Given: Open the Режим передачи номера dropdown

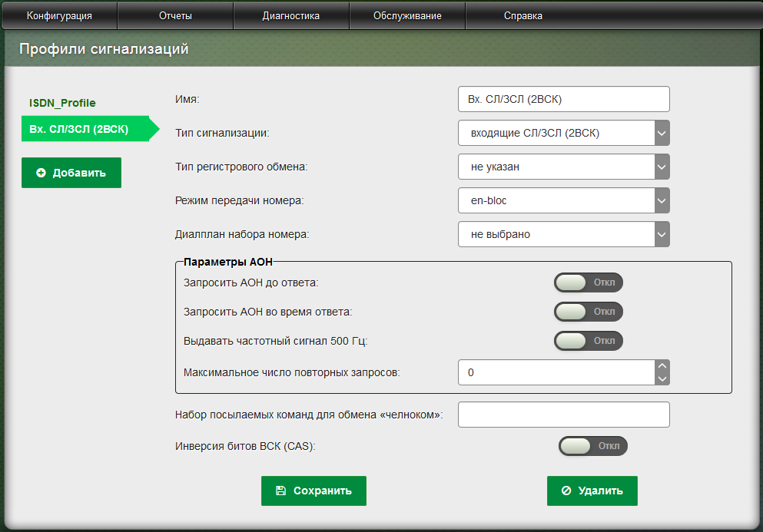Looking at the screenshot, I should coord(563,200).
